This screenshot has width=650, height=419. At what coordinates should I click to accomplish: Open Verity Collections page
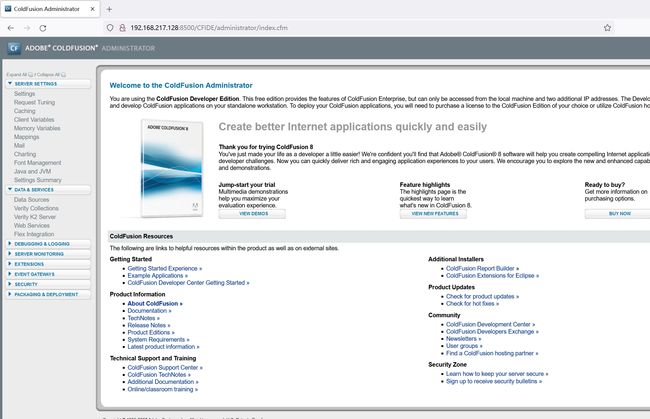coord(36,208)
